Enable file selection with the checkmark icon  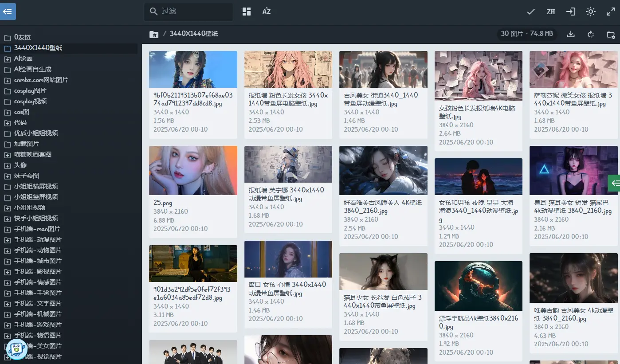pyautogui.click(x=530, y=12)
